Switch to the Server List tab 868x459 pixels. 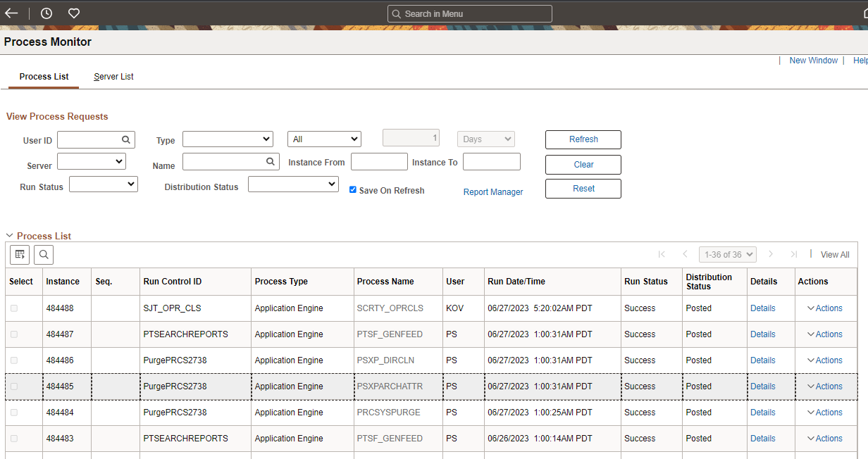point(113,77)
